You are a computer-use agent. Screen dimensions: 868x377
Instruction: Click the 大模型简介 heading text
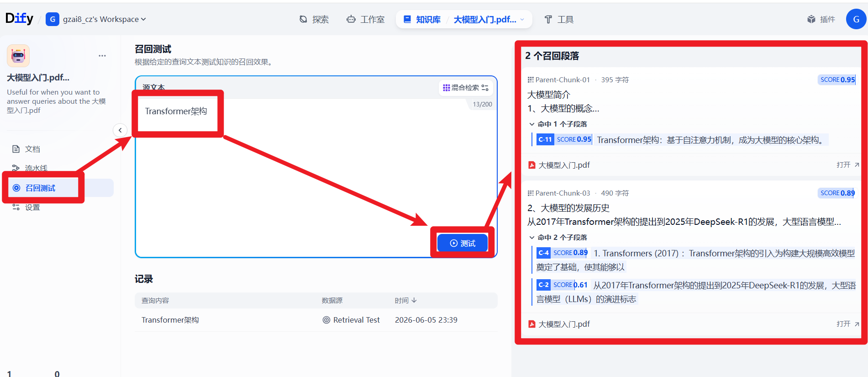tap(548, 95)
